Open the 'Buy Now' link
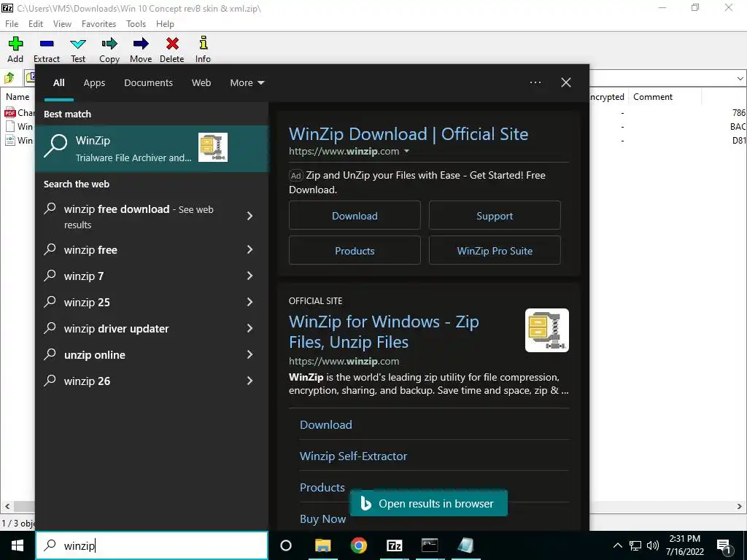 coord(322,519)
